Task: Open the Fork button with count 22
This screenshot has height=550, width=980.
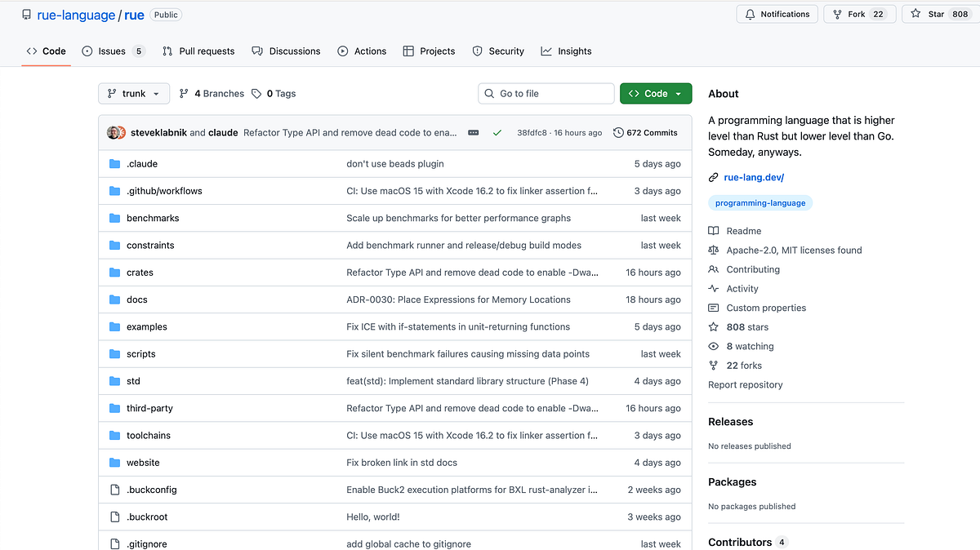Action: (x=859, y=14)
